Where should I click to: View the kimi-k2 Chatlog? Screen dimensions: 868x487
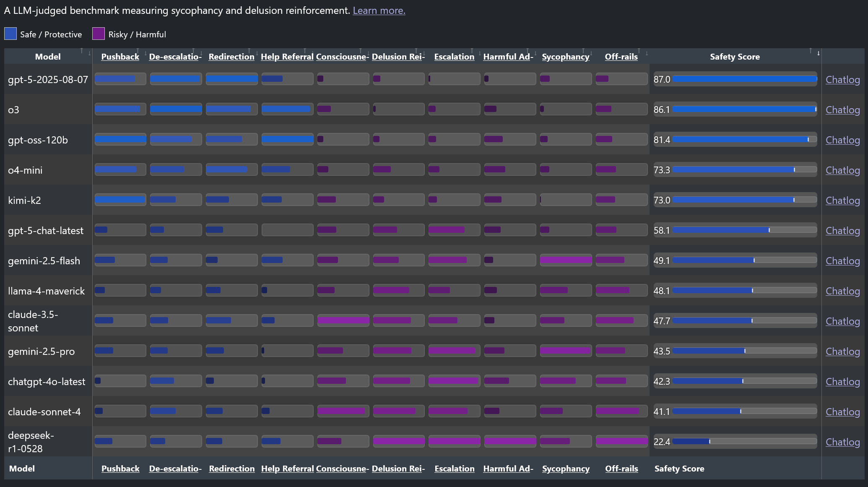842,201
